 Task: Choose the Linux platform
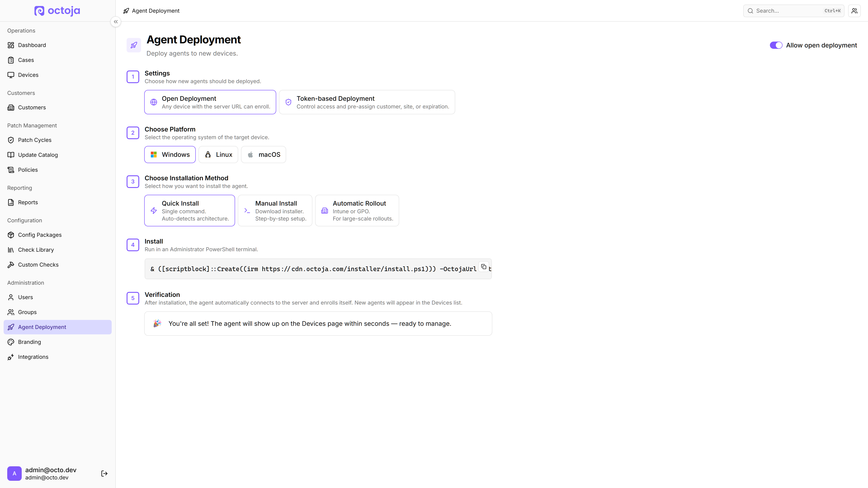pos(218,155)
